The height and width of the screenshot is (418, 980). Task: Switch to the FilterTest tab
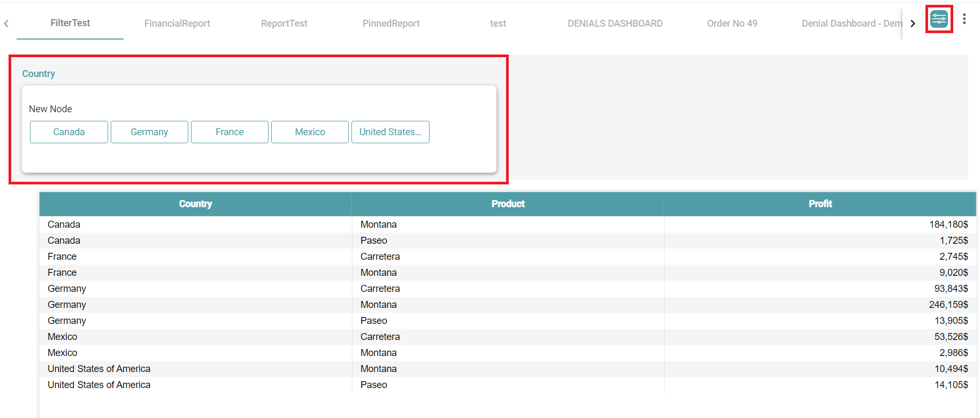pyautogui.click(x=70, y=23)
